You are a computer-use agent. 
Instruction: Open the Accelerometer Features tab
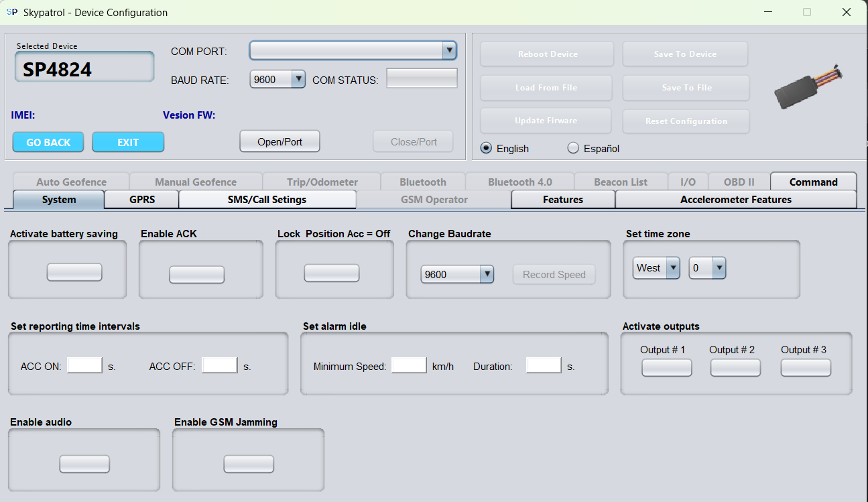[736, 200]
